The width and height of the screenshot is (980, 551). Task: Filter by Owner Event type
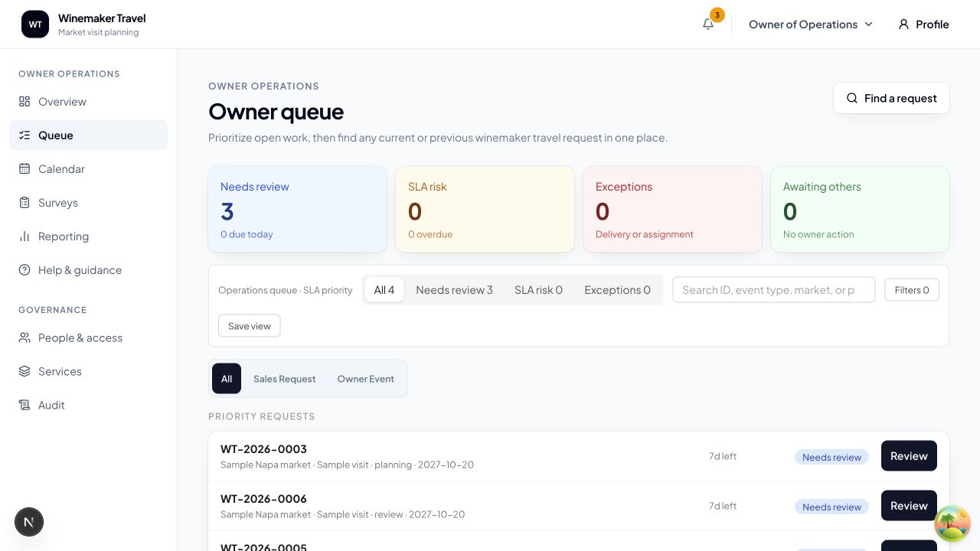coord(366,379)
